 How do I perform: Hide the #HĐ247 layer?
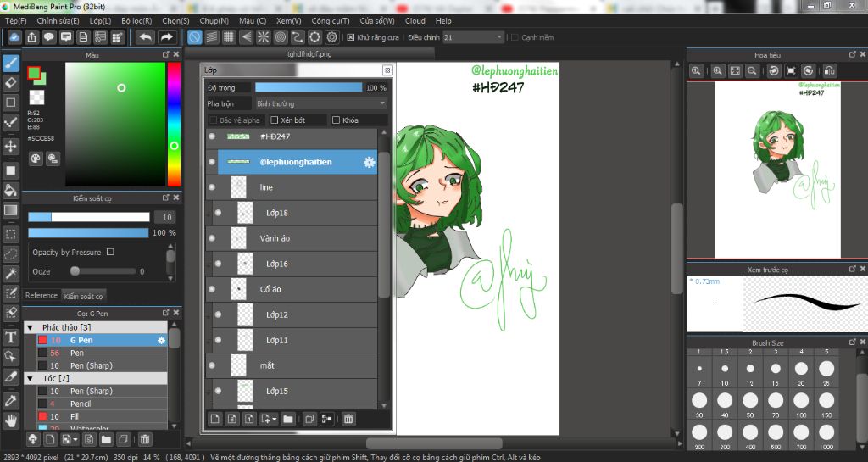(x=212, y=136)
